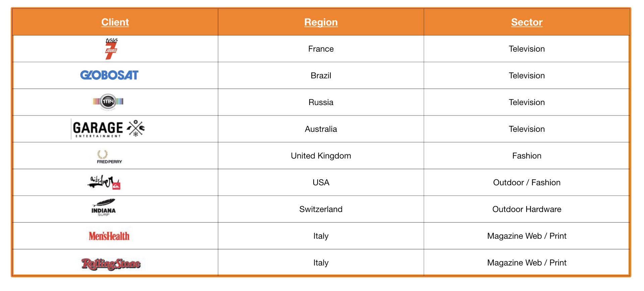
Task: Click the Region column header link
Action: (x=321, y=22)
